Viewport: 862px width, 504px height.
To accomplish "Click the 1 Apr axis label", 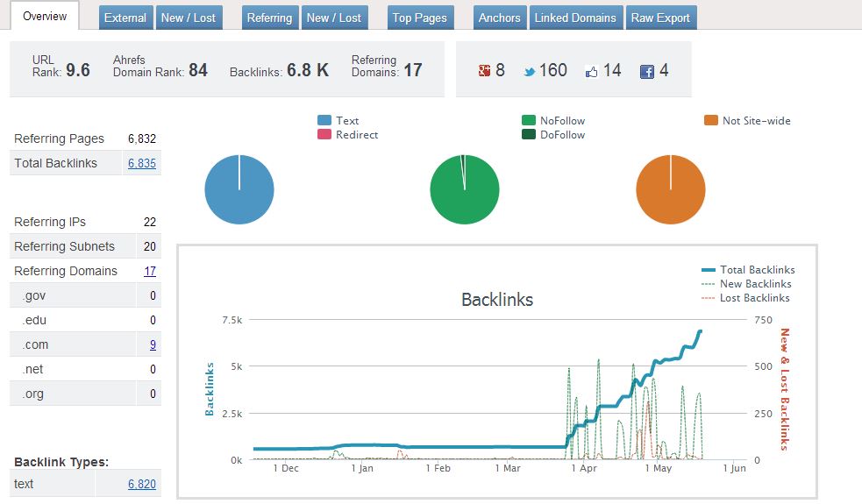I will [584, 468].
